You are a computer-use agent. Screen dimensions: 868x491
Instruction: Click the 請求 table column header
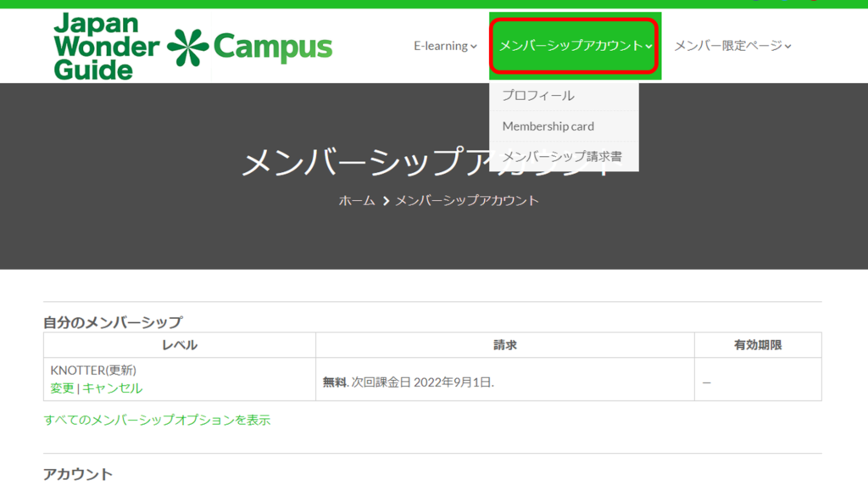point(505,345)
